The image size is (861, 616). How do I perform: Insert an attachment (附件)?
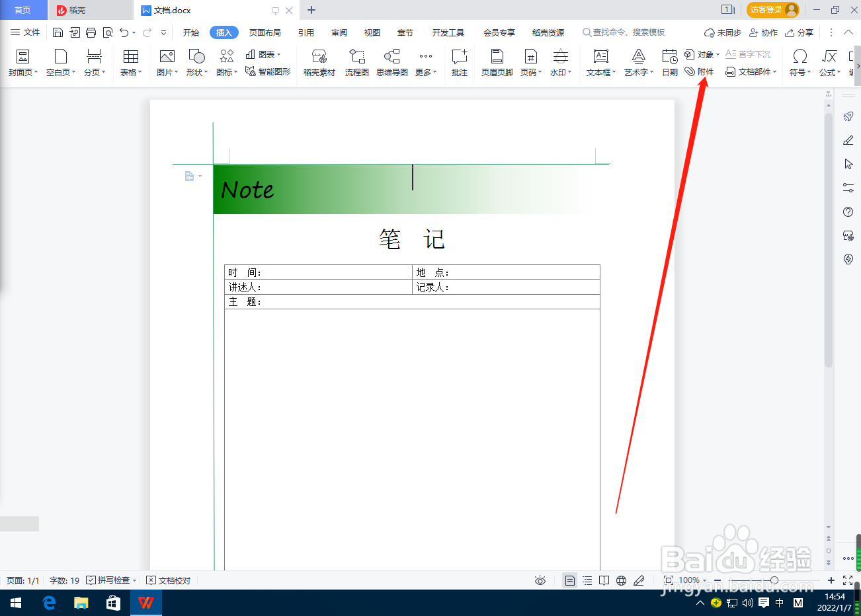point(700,71)
